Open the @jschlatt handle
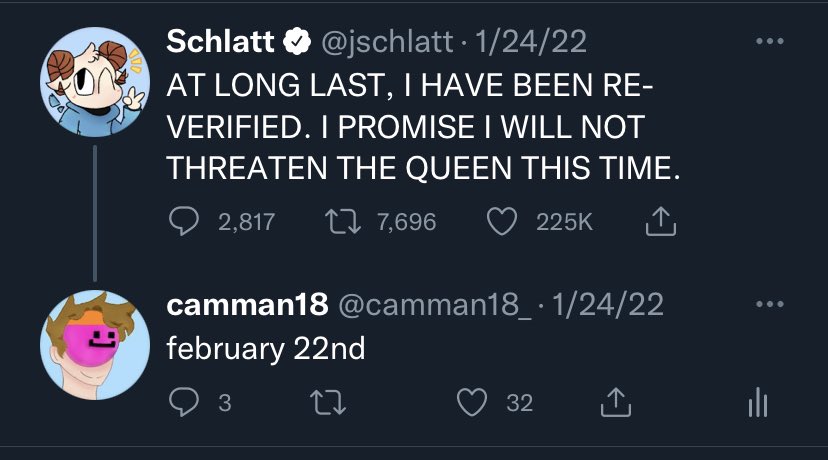This screenshot has width=828, height=460. click(x=387, y=42)
